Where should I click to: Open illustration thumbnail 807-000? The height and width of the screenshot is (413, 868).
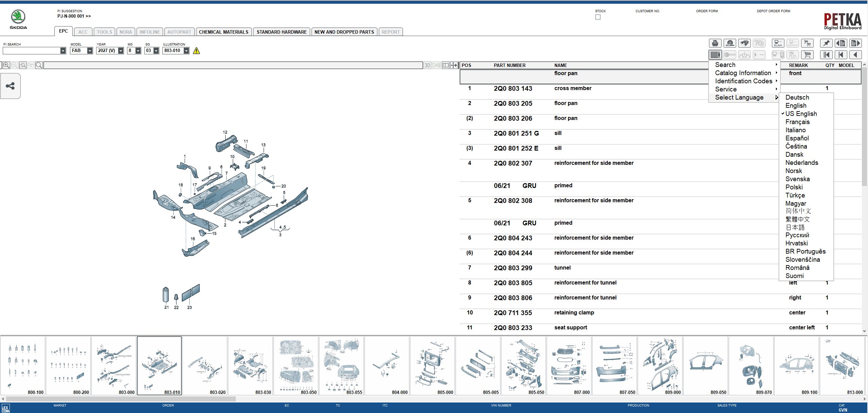point(569,366)
